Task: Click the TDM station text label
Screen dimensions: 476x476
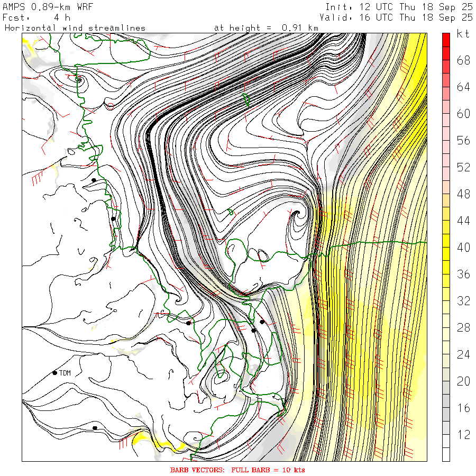Action: (65, 373)
